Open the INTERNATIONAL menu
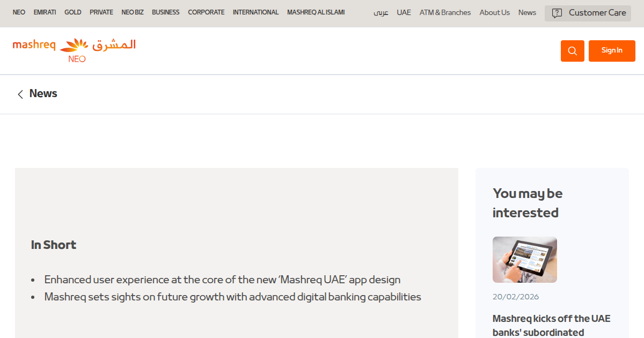 [x=255, y=12]
